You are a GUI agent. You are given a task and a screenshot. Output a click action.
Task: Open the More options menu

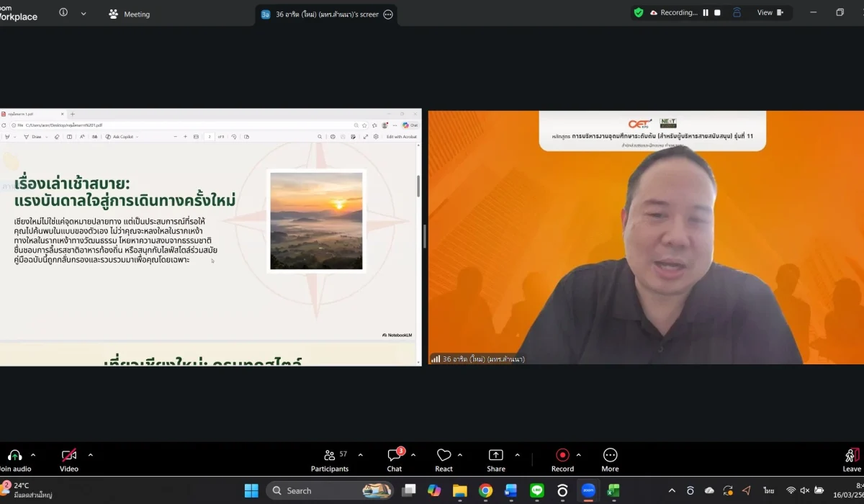(610, 458)
